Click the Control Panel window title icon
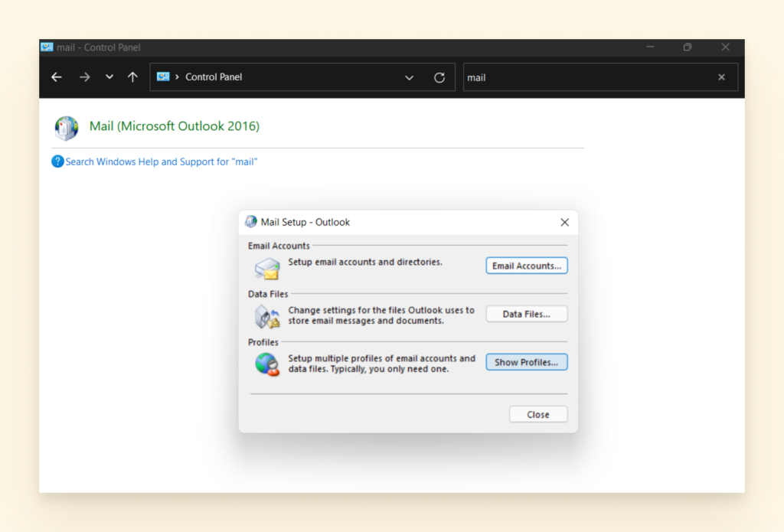Viewport: 784px width, 532px height. [x=47, y=47]
